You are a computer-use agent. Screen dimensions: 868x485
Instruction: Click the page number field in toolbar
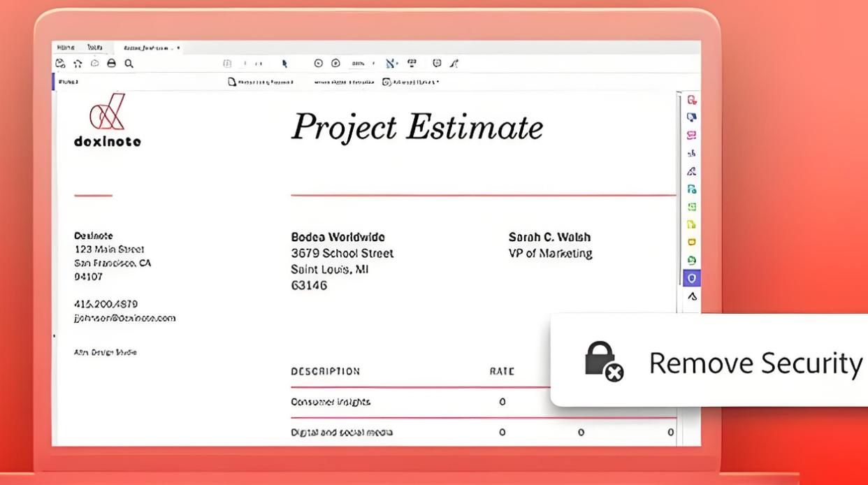point(244,64)
